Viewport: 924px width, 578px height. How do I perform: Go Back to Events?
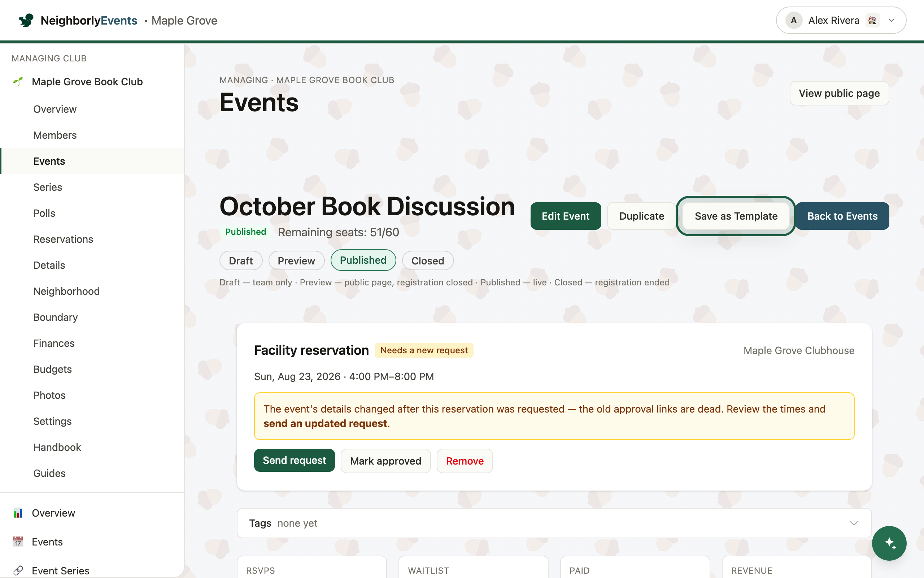[x=842, y=216]
